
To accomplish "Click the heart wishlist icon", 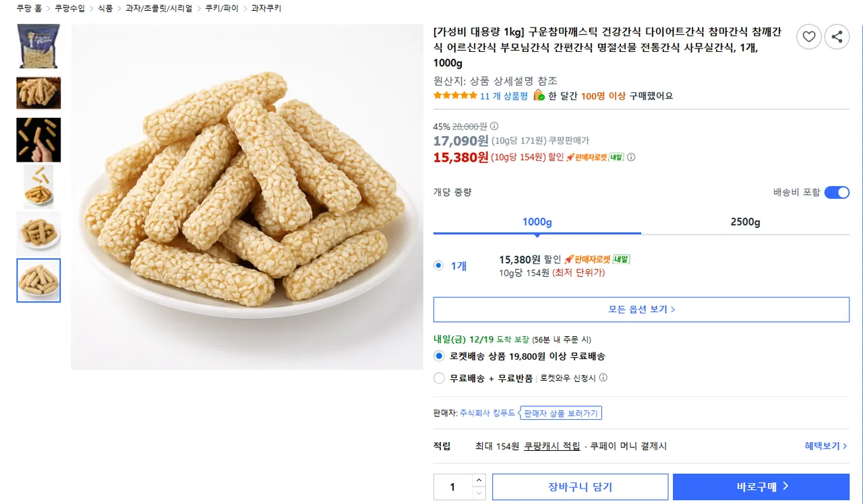I will coord(809,36).
